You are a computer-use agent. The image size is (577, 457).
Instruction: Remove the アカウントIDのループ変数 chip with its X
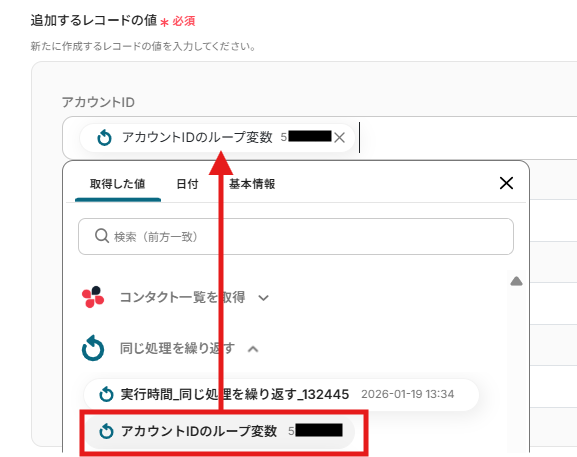pyautogui.click(x=339, y=138)
